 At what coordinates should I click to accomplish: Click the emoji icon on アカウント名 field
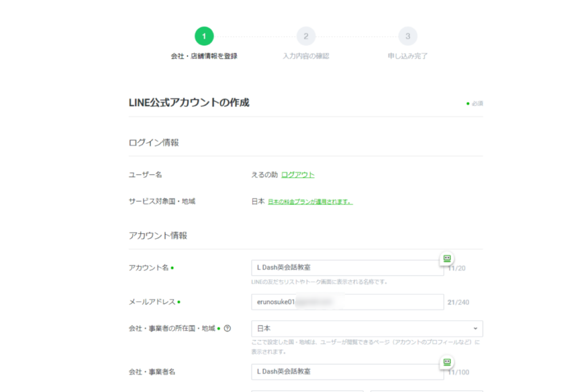447,258
